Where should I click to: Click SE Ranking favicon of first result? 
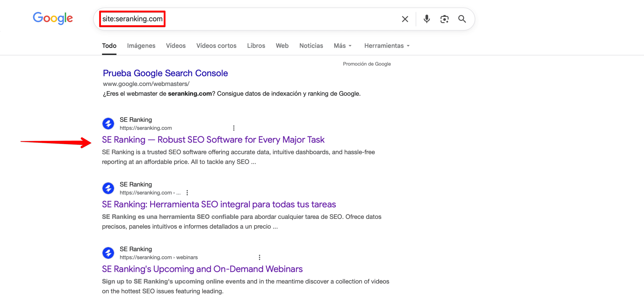(x=108, y=124)
